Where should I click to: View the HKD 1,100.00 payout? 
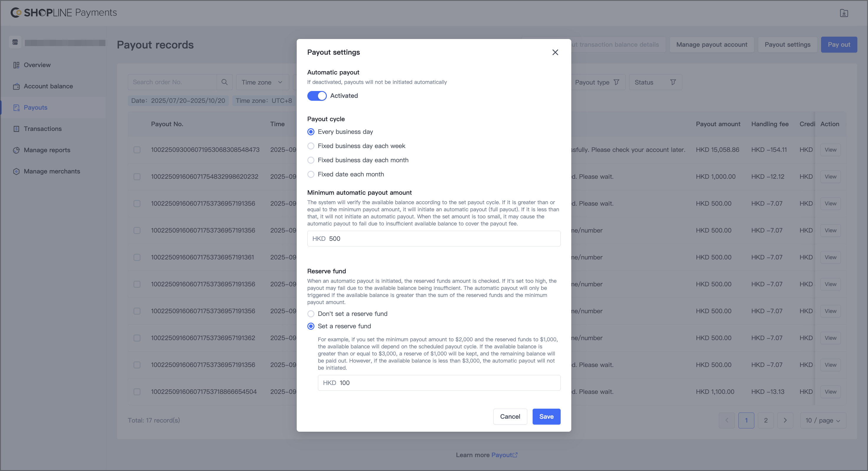(830, 392)
